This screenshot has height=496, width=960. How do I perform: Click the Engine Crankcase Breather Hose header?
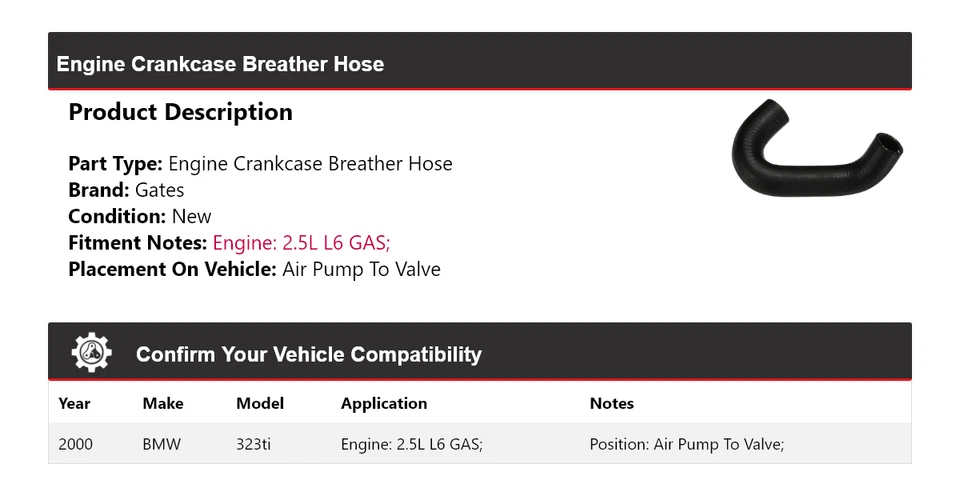pos(220,64)
